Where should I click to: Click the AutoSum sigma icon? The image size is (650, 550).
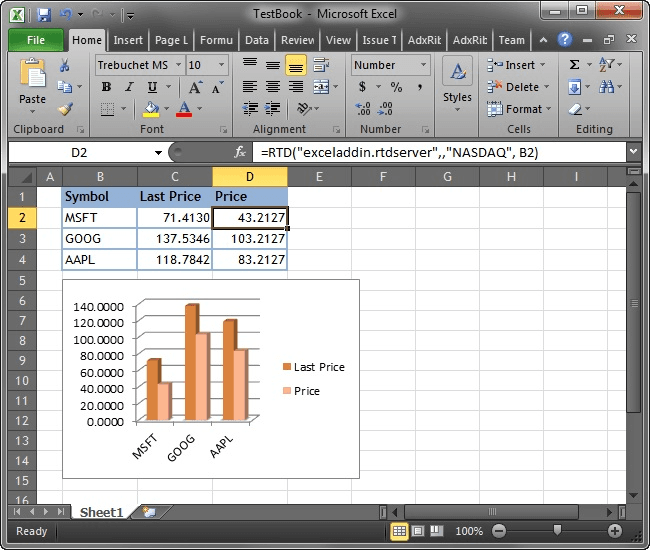574,65
